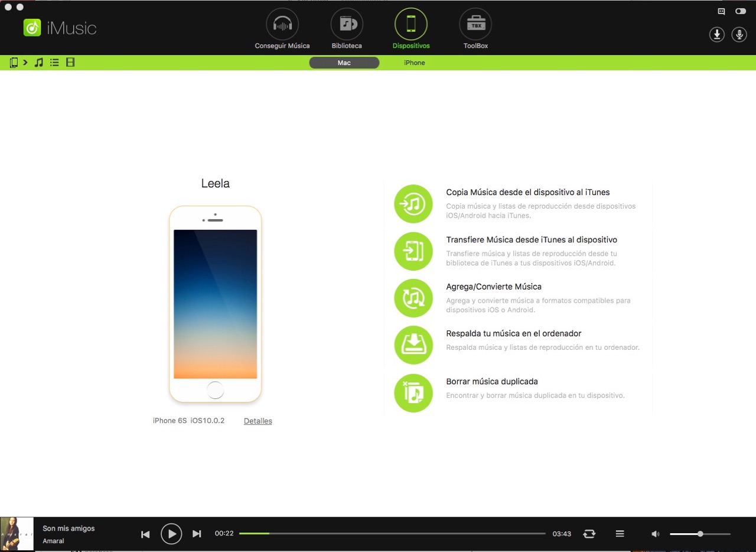Switch to the Mac device tab

pyautogui.click(x=344, y=63)
